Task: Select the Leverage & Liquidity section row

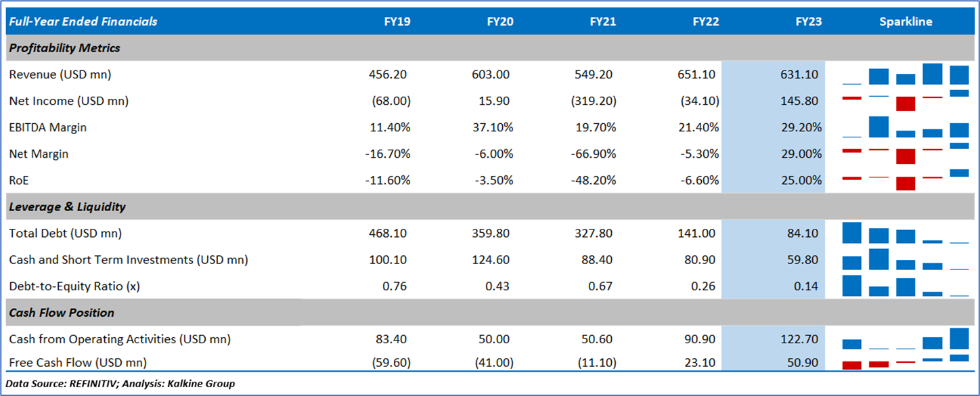Action: click(68, 207)
